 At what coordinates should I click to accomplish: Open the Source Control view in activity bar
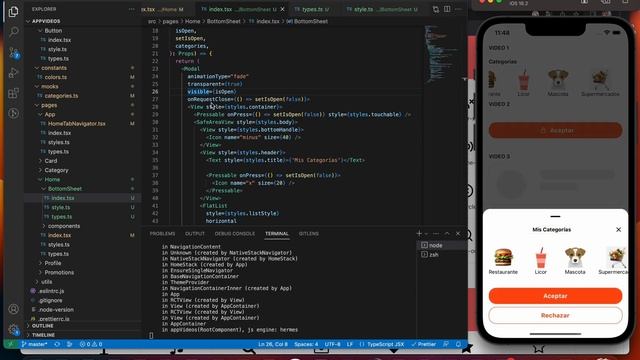pos(13,52)
